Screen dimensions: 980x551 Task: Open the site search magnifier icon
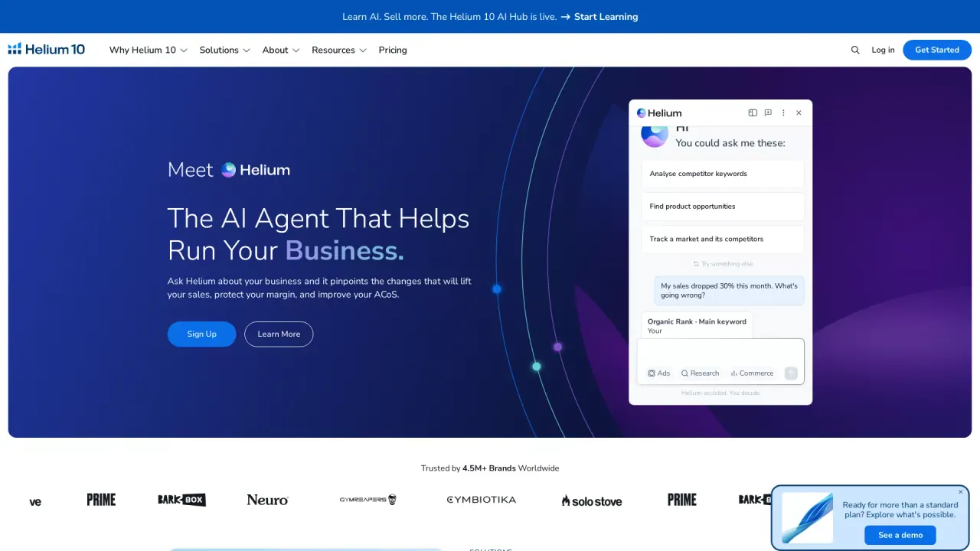click(855, 50)
